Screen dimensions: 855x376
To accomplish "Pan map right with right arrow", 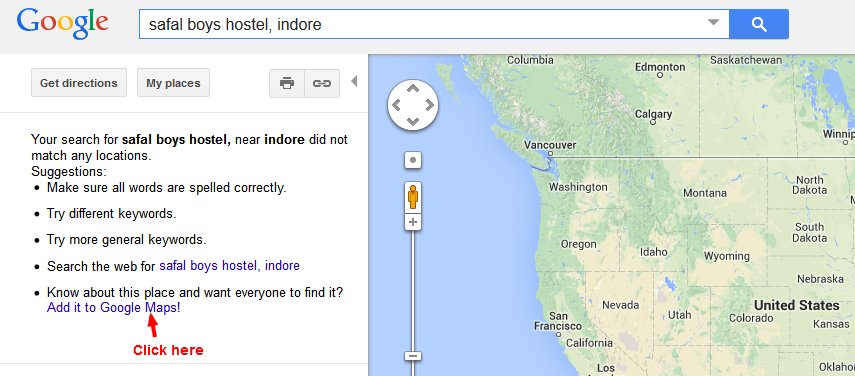I will click(430, 105).
